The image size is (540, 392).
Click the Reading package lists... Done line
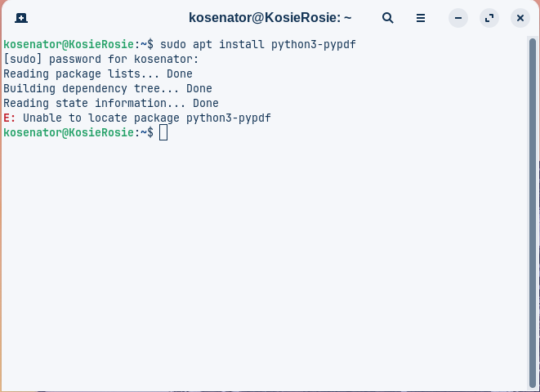[98, 74]
